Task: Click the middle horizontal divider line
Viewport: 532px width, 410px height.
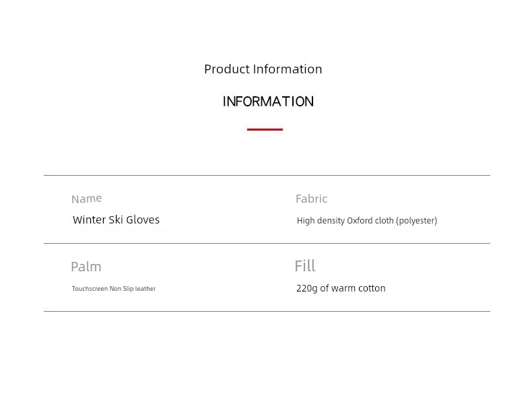Action: pos(267,244)
